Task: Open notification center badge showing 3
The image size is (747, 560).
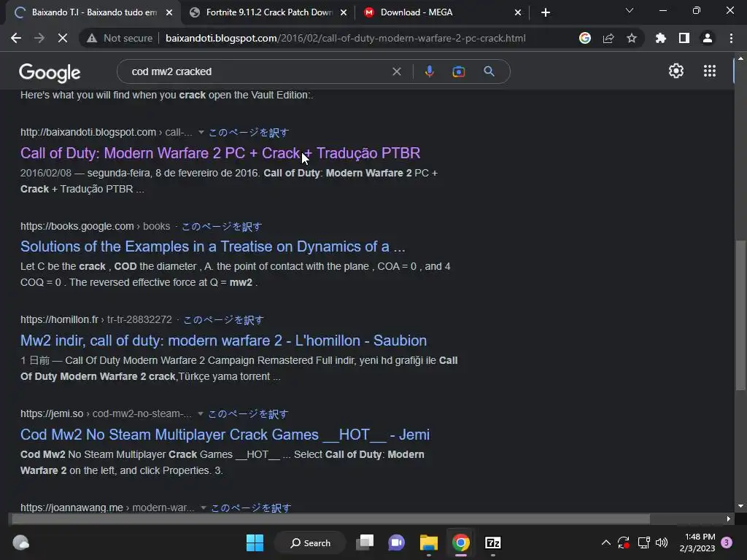Action: coord(727,542)
